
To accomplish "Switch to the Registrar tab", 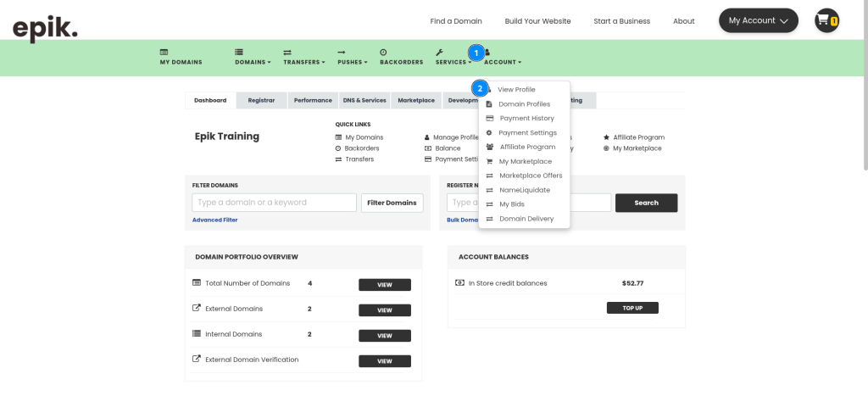I will pos(261,100).
